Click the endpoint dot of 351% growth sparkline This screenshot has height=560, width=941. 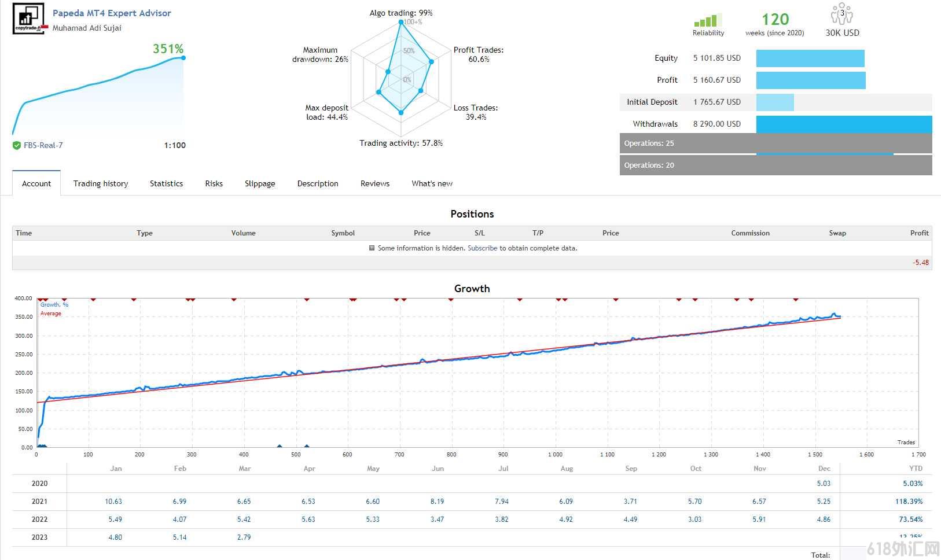[183, 57]
